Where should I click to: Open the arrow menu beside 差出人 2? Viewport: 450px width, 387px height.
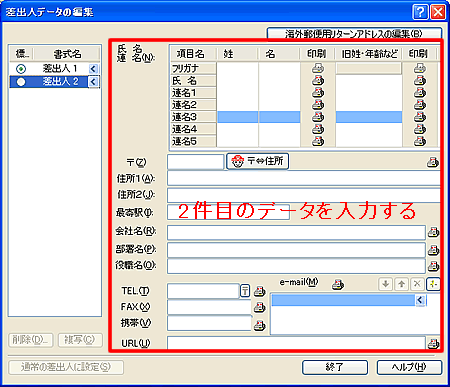[93, 82]
